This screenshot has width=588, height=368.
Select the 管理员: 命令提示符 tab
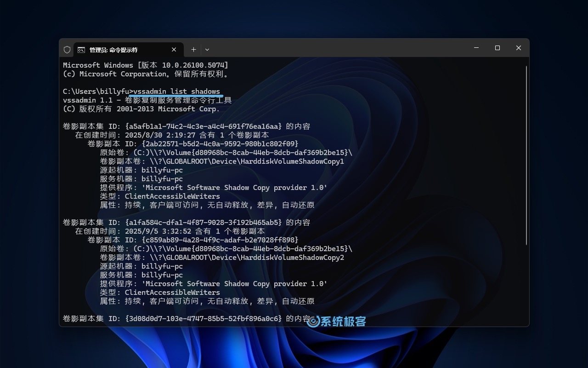(x=128, y=50)
